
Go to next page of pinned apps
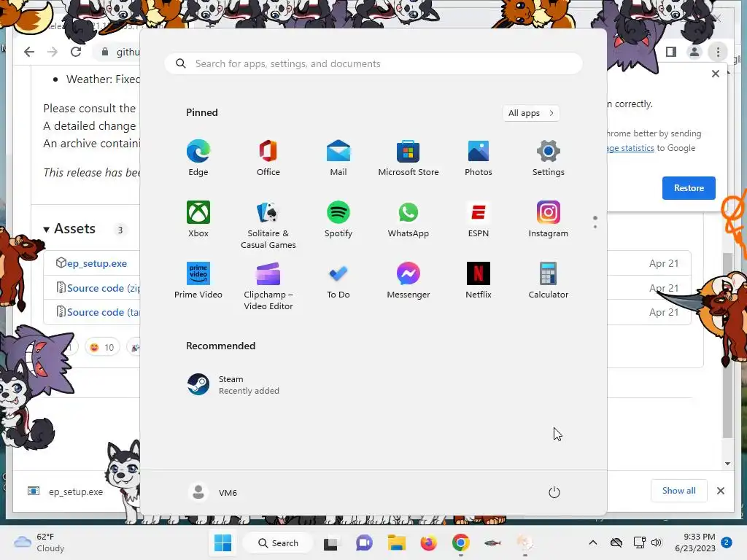[595, 227]
